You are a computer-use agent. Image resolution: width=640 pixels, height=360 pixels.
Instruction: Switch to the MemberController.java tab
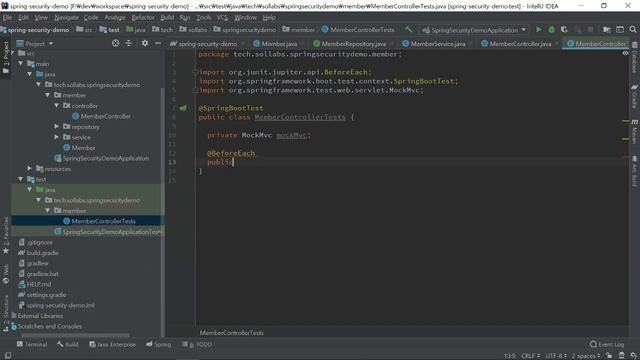tap(520, 44)
